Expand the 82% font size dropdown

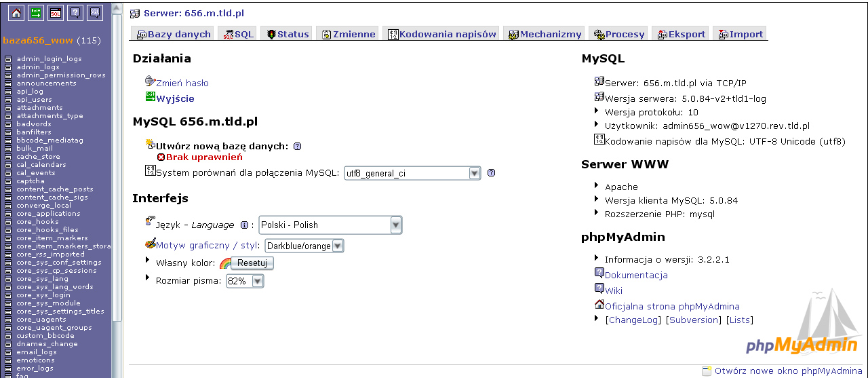point(257,281)
